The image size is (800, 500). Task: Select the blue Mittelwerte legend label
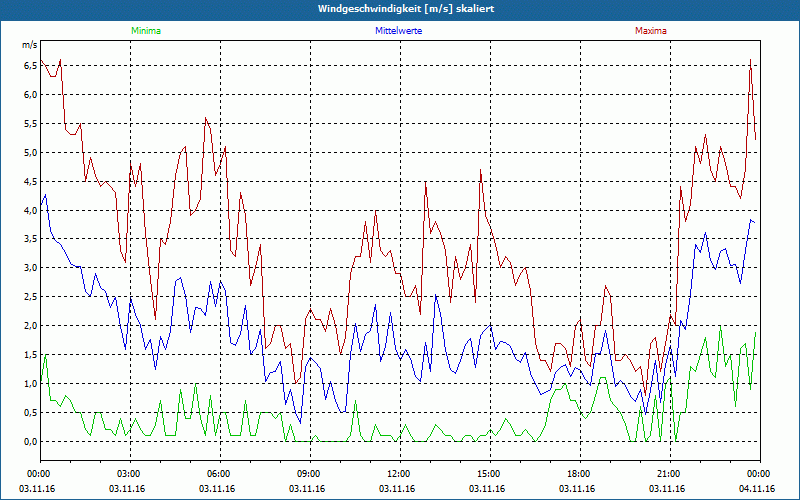[x=398, y=31]
